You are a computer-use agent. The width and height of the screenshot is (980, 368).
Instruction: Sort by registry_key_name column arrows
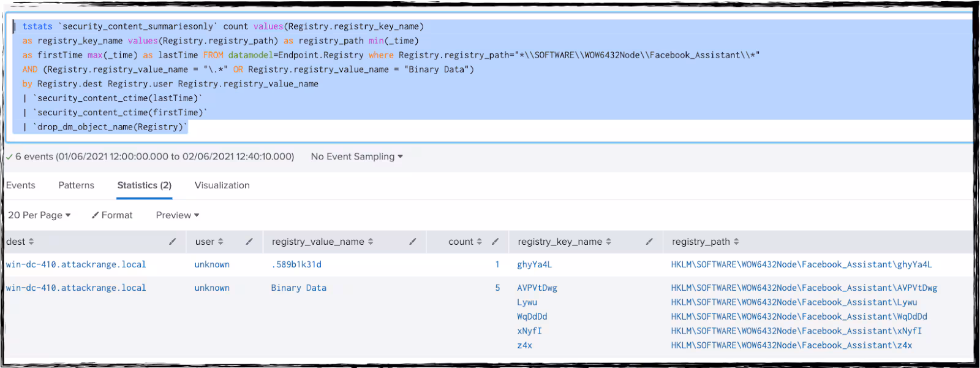(608, 242)
